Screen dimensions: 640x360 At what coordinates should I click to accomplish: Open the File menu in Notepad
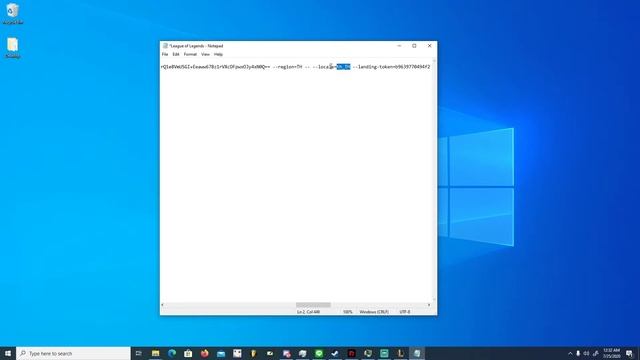165,54
